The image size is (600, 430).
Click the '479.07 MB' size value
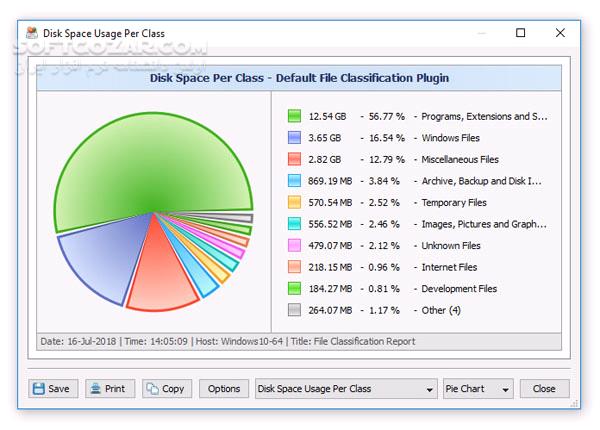pos(330,246)
